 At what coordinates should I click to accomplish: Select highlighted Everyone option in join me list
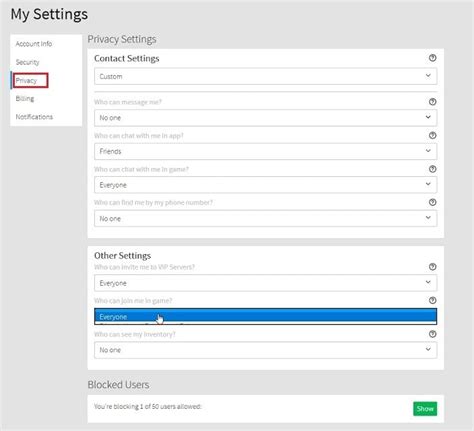[x=265, y=316]
